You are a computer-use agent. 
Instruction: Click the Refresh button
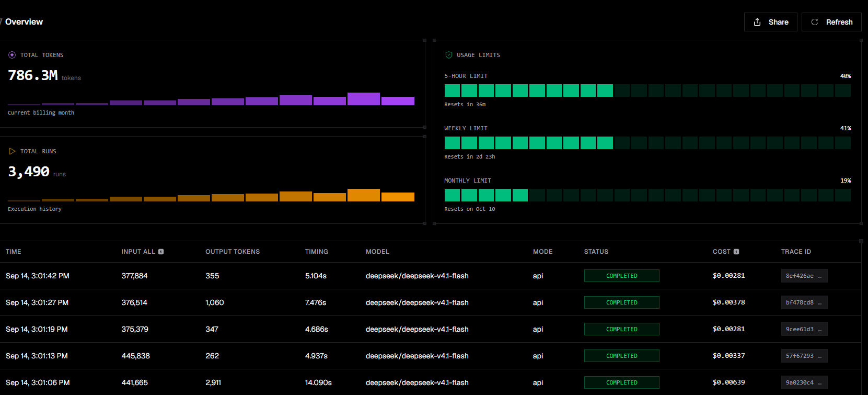click(831, 22)
